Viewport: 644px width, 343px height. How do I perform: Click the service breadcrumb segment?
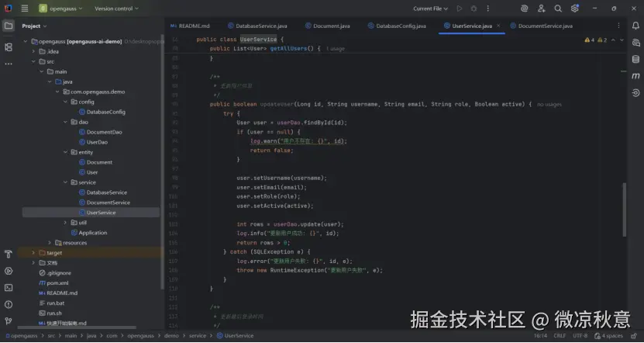tap(198, 335)
